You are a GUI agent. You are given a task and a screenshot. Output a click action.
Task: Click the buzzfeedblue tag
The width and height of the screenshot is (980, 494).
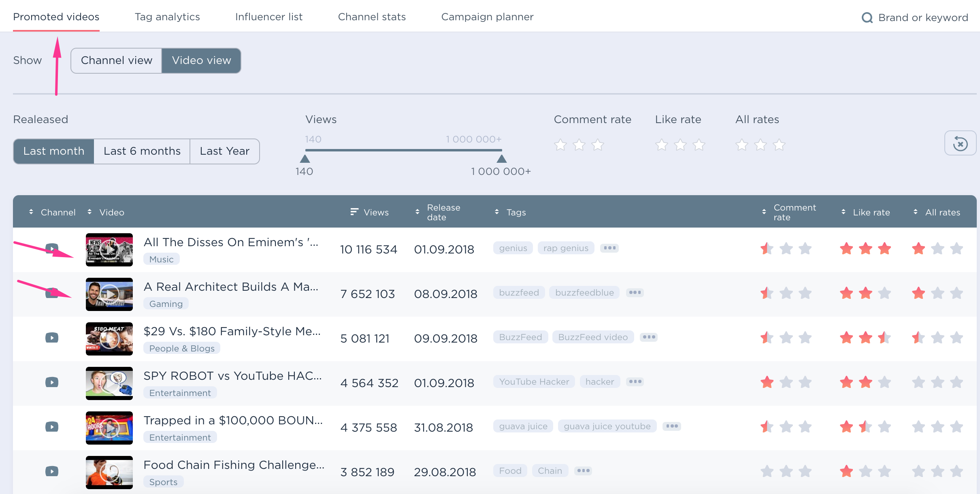coord(584,292)
